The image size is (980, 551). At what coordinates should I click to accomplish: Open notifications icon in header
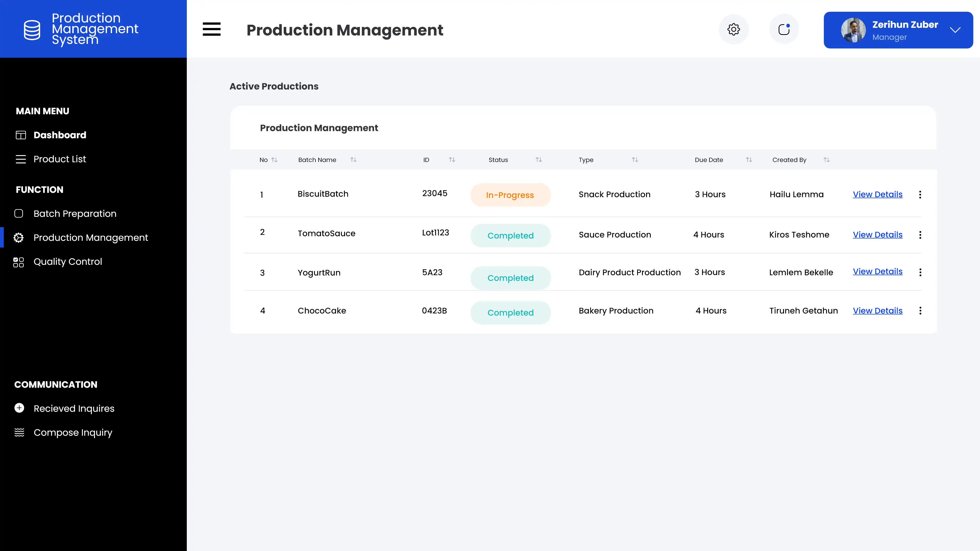coord(784,29)
